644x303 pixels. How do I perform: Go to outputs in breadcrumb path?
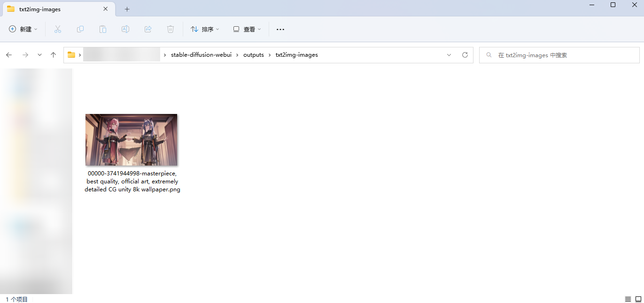click(x=253, y=55)
